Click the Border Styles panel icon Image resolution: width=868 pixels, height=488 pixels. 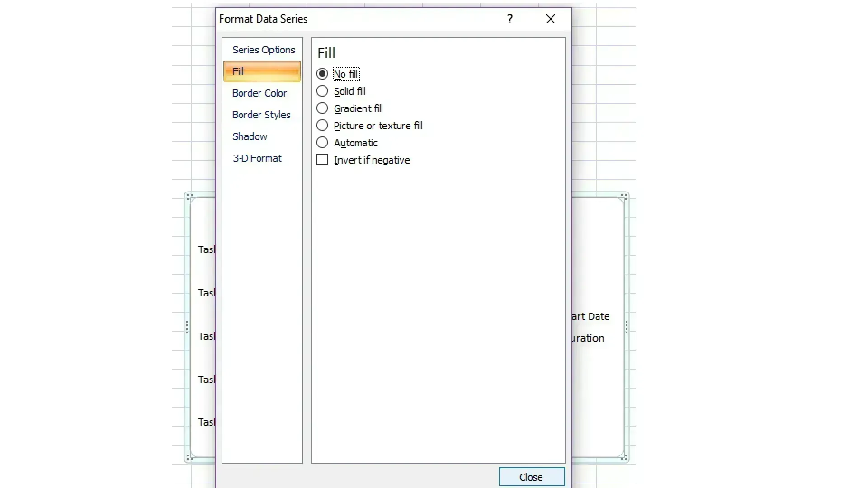(x=261, y=114)
